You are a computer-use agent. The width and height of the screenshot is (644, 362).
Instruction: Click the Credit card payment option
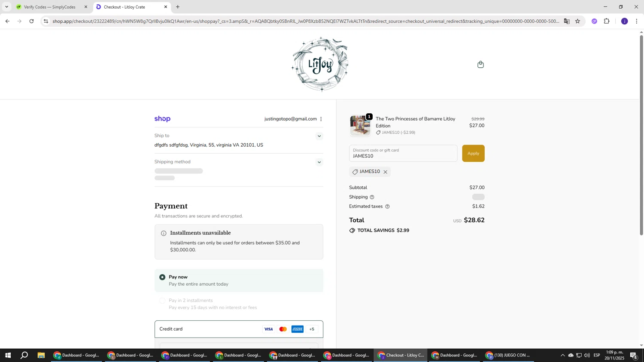coord(239,329)
